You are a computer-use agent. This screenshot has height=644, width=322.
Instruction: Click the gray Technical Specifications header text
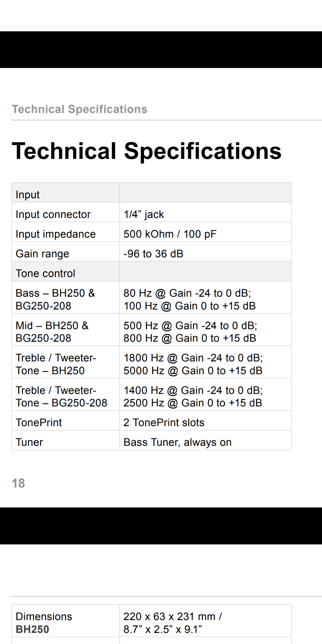80,109
